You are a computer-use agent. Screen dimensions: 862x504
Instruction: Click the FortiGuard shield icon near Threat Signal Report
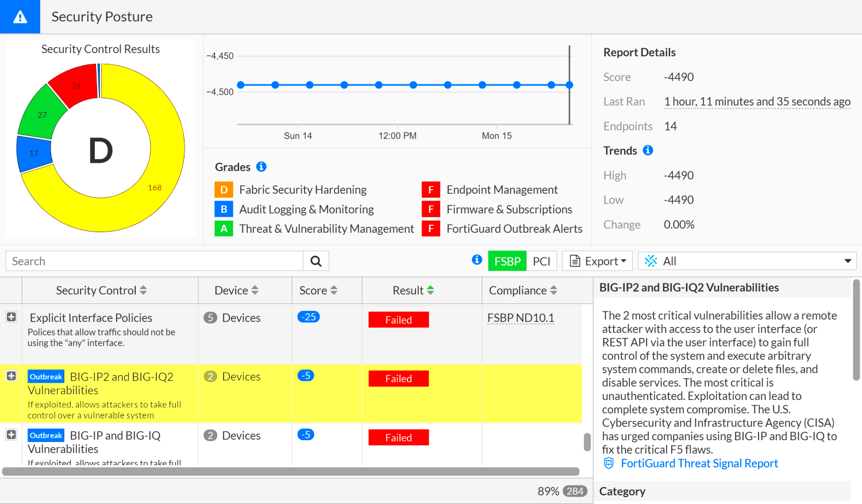pos(608,463)
